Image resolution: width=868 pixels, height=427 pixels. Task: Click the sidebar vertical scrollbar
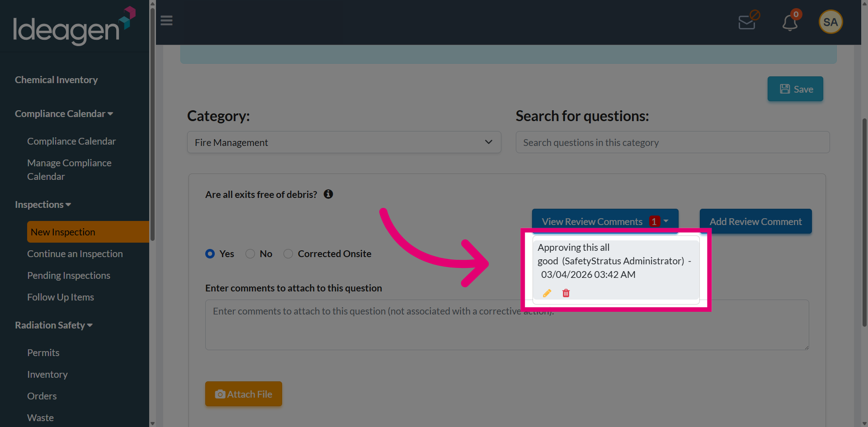(x=152, y=124)
